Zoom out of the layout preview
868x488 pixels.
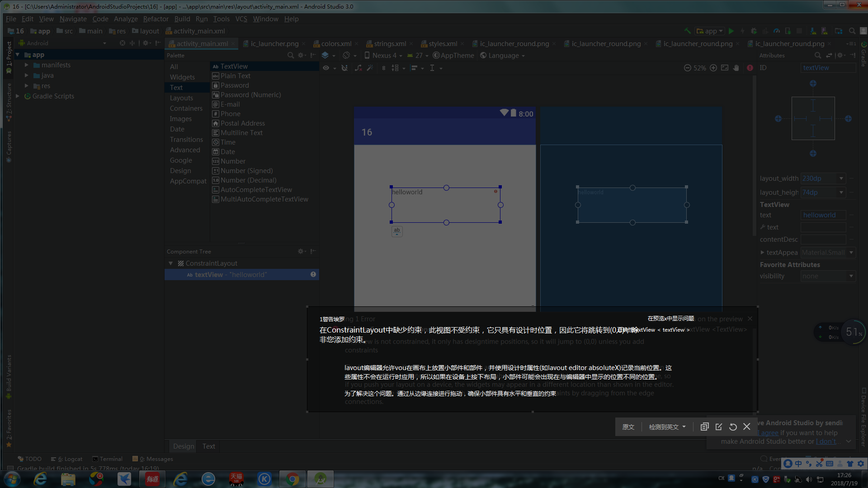tap(688, 68)
